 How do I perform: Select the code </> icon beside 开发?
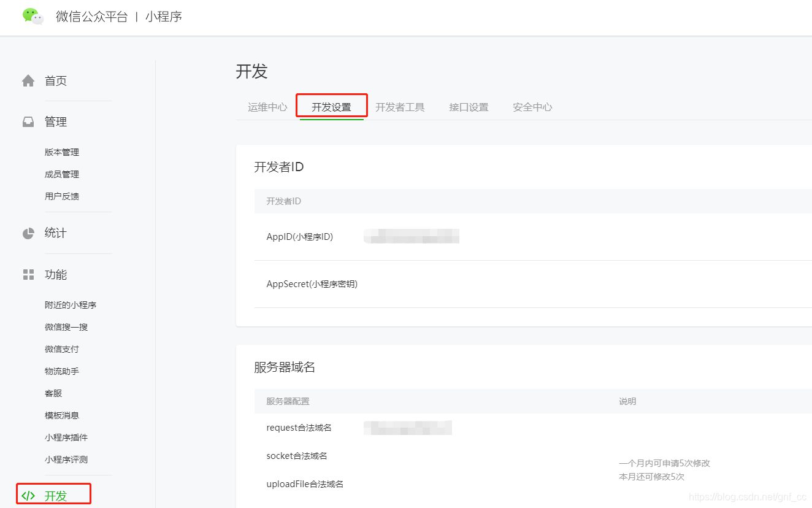(x=28, y=494)
